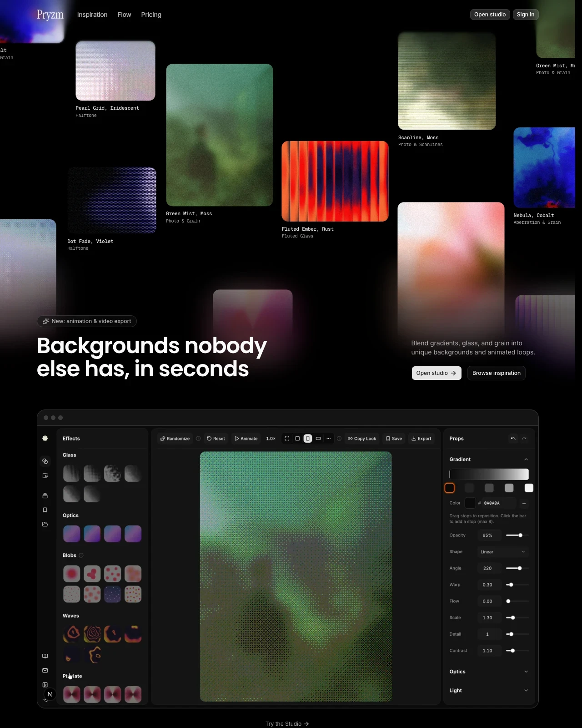Select the overlapping-circles effects icon in the sidebar
Screen dimensions: 582x728
[45, 461]
